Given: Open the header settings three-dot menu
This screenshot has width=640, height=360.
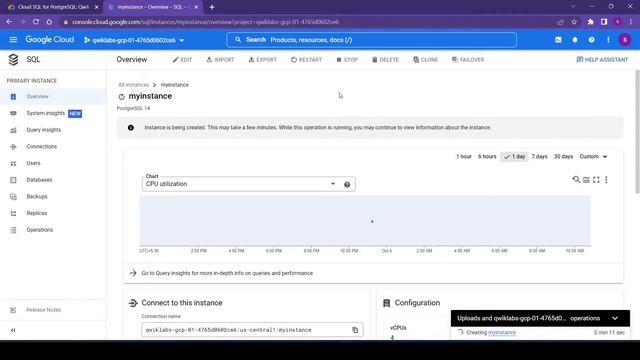Looking at the screenshot, I should coord(608,40).
